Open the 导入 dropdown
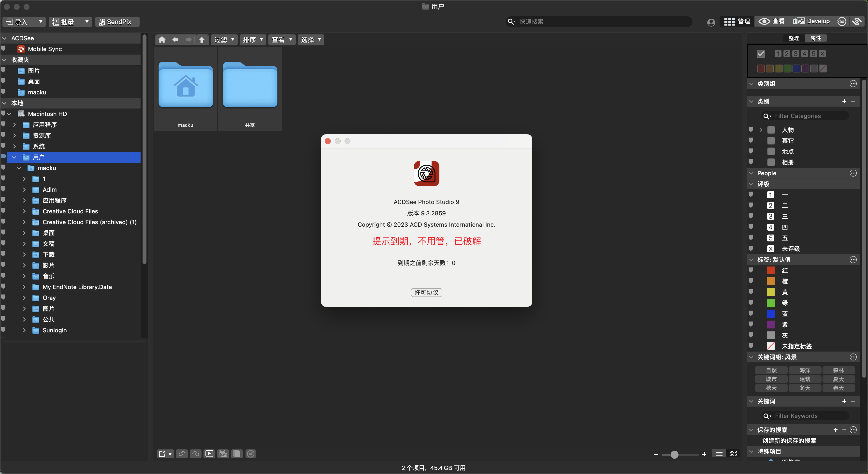This screenshot has width=868, height=474. pos(24,22)
